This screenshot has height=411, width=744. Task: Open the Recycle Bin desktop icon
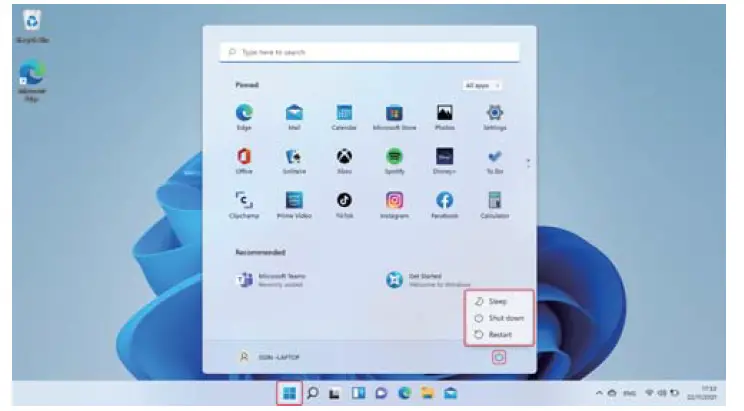click(32, 27)
